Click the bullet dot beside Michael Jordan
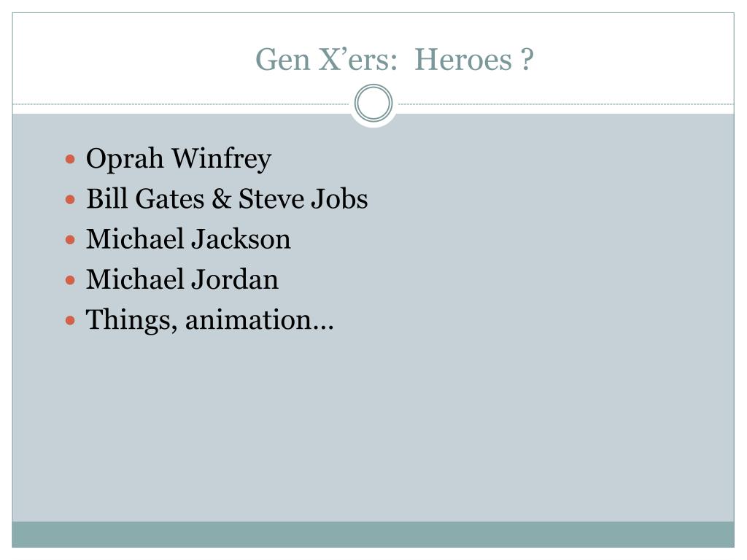Screen dimensions: 747x560 click(70, 279)
